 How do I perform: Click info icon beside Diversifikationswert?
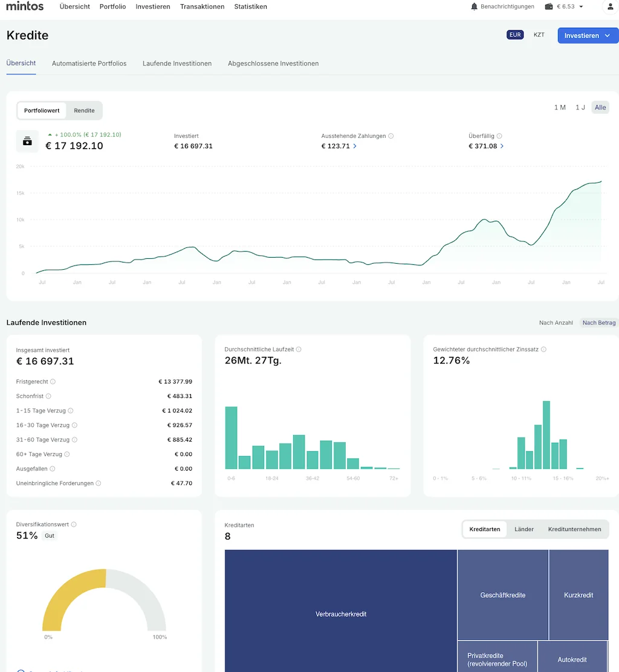(x=74, y=524)
